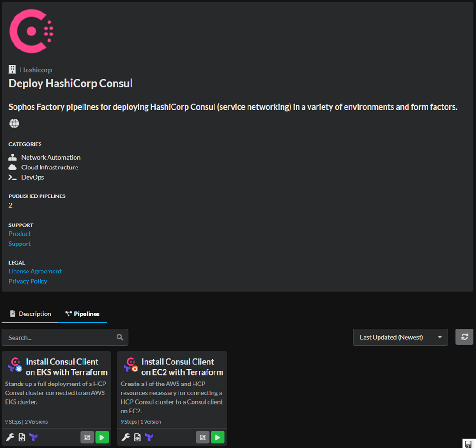
Task: Click the large pink Consul logo
Action: pyautogui.click(x=31, y=31)
